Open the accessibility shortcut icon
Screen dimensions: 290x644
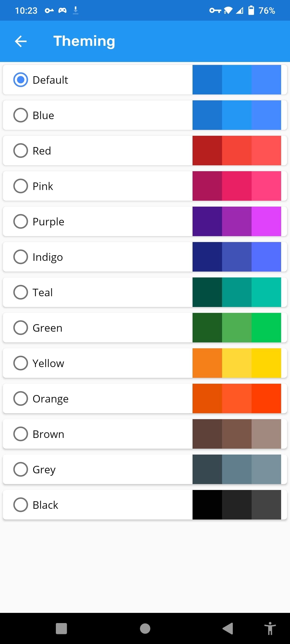(x=270, y=628)
